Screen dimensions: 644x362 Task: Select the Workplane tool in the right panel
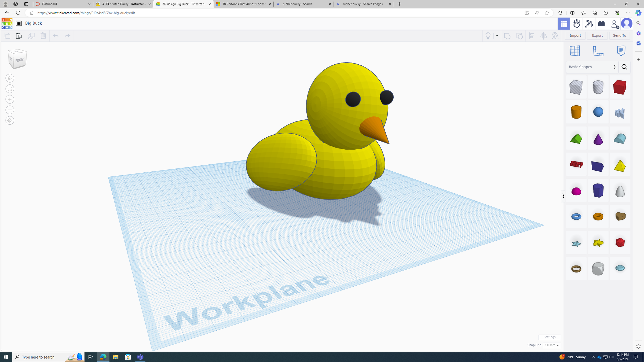575,51
